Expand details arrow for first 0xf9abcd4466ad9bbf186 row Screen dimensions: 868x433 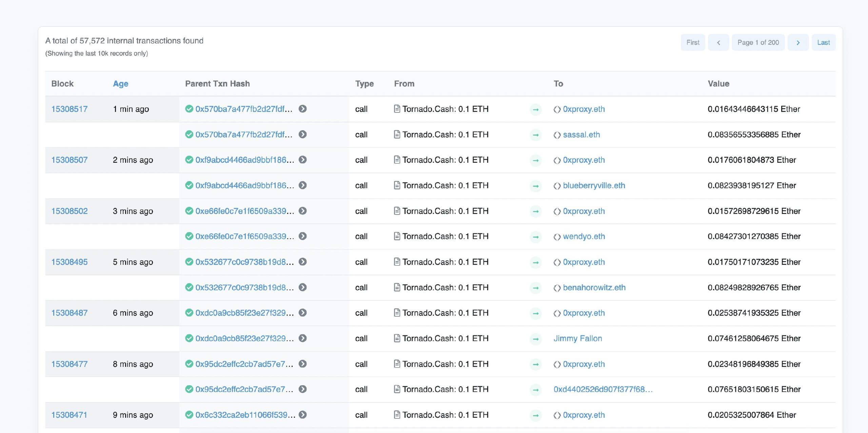(x=303, y=160)
